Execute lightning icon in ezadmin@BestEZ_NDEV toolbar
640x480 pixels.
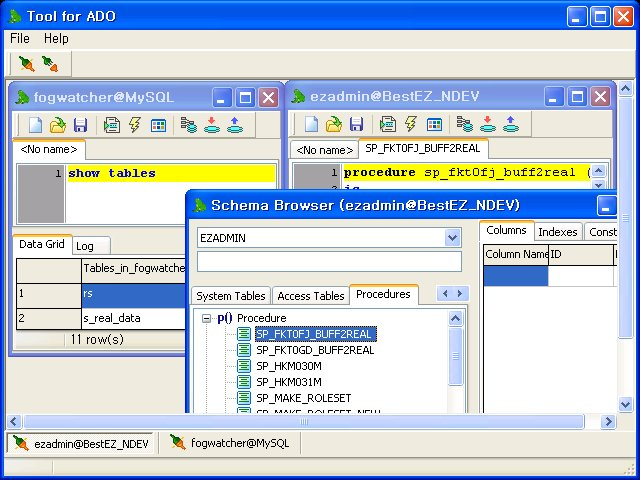[x=411, y=124]
